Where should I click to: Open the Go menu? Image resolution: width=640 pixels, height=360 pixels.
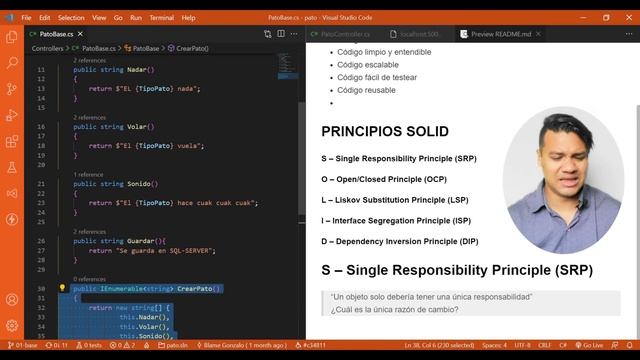118,18
